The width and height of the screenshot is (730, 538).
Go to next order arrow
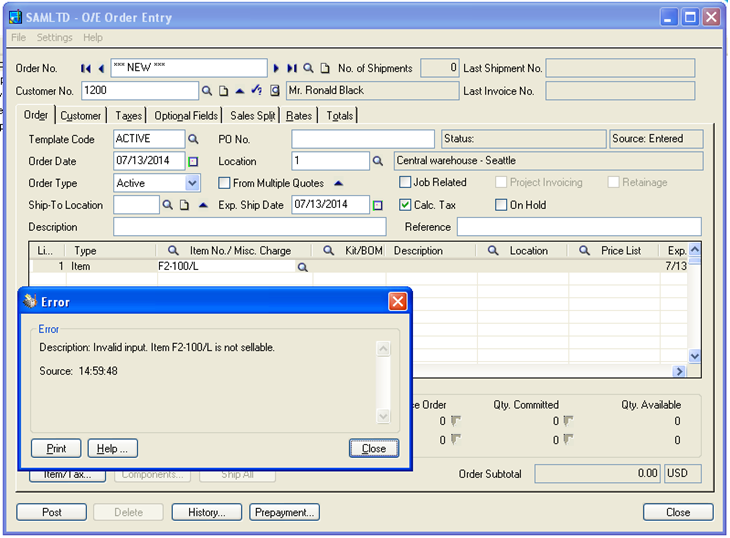coord(276,68)
